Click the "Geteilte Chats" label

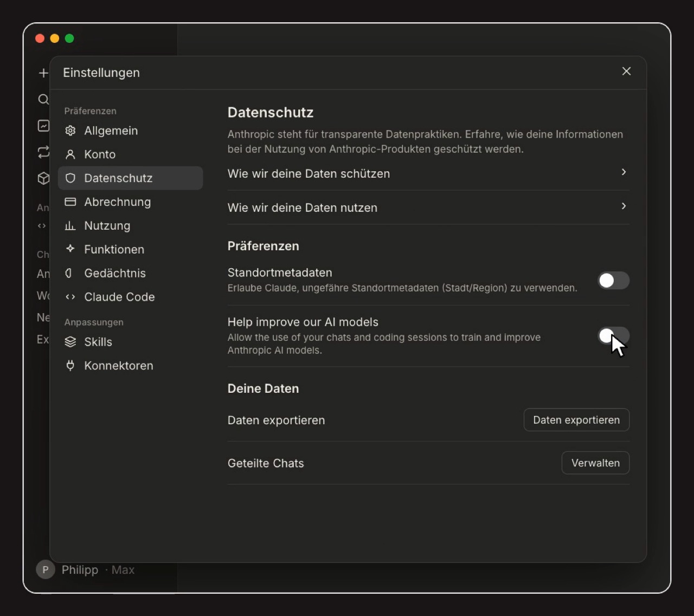pyautogui.click(x=266, y=463)
